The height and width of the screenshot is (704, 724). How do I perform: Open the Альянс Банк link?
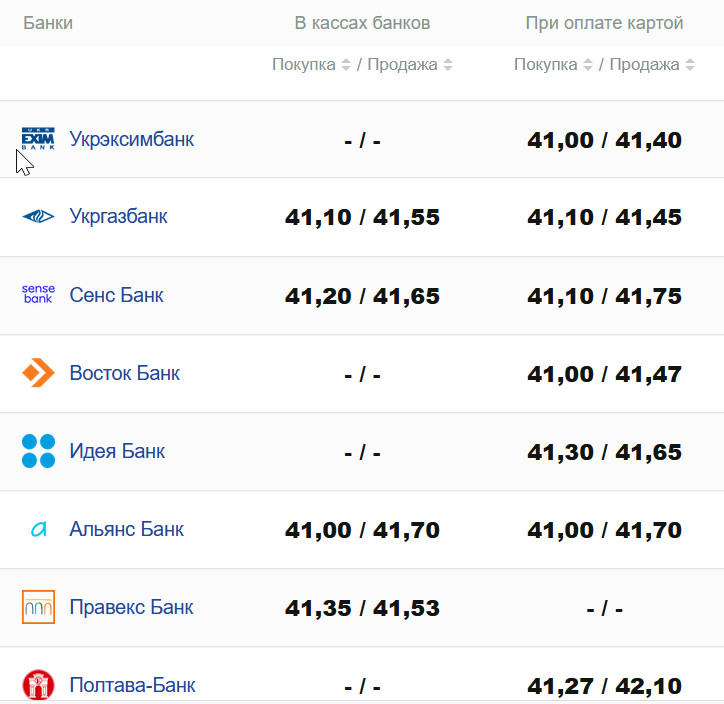point(127,529)
